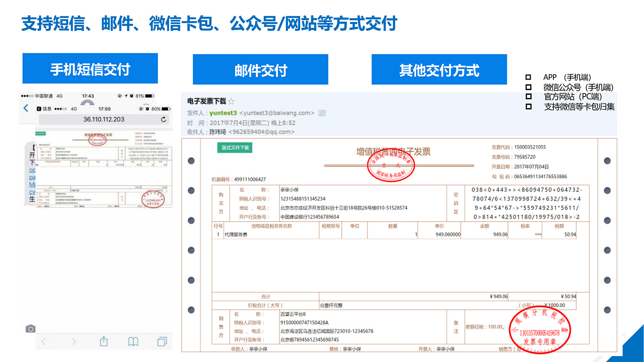Viewport: 644px width, 362px height.
Task: Click the text 支持微信等卡包归集
Action: click(579, 106)
